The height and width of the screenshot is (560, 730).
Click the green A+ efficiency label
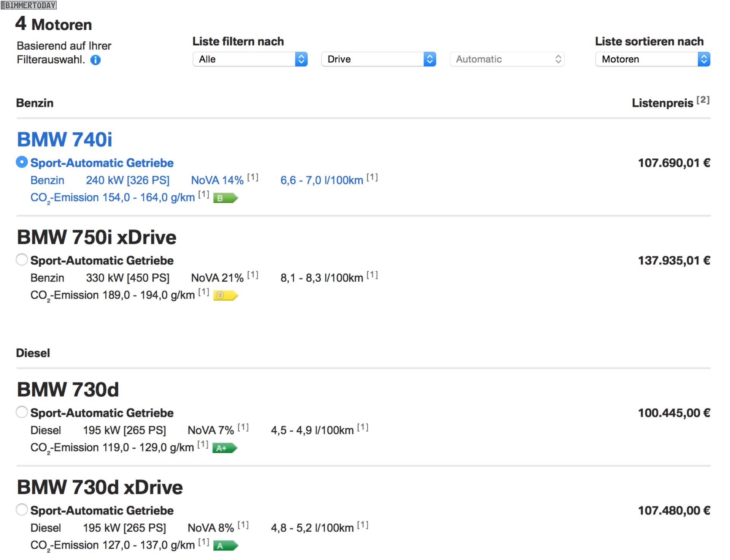224,448
